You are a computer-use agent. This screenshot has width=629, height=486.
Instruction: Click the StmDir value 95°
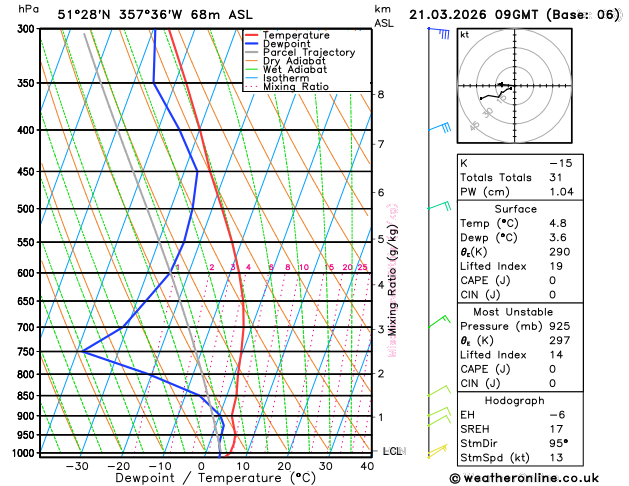click(x=558, y=443)
